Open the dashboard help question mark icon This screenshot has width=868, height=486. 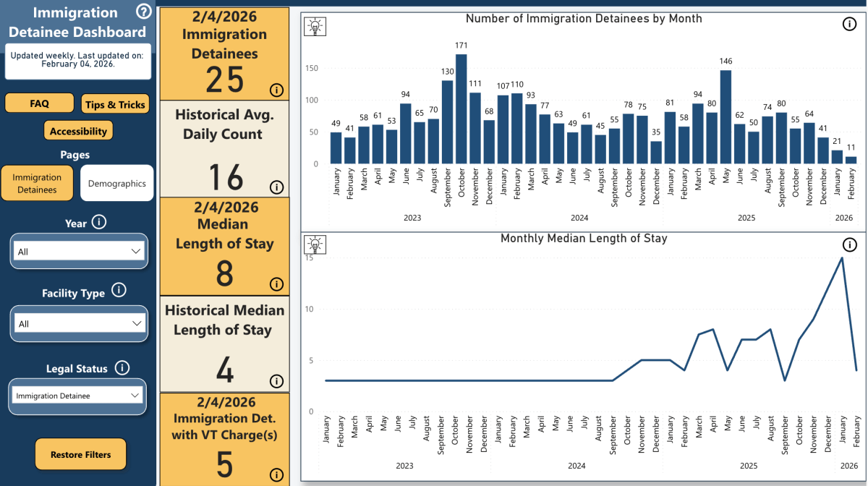tap(143, 12)
